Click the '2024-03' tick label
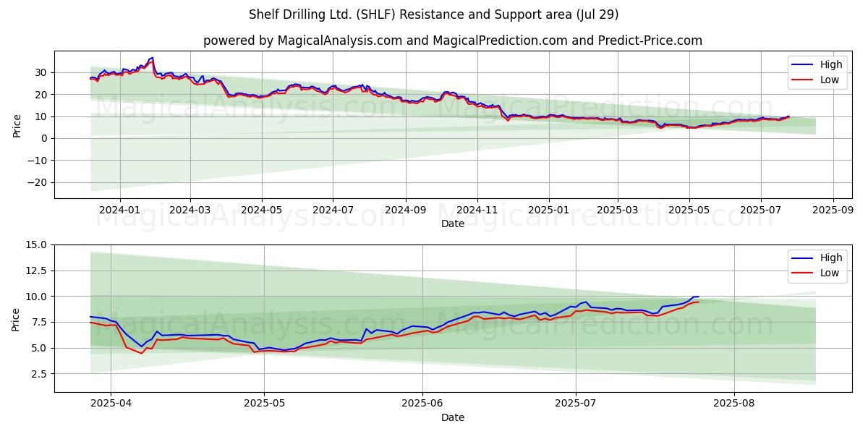This screenshot has height=434, width=868. click(190, 210)
